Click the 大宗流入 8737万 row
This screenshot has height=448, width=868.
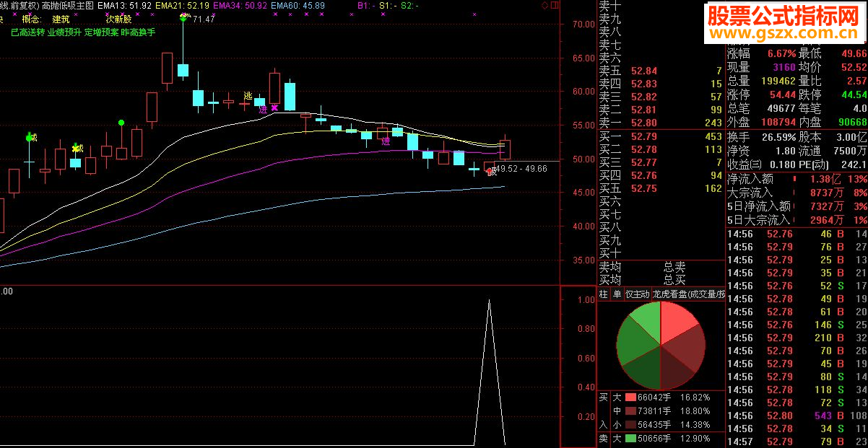point(797,193)
